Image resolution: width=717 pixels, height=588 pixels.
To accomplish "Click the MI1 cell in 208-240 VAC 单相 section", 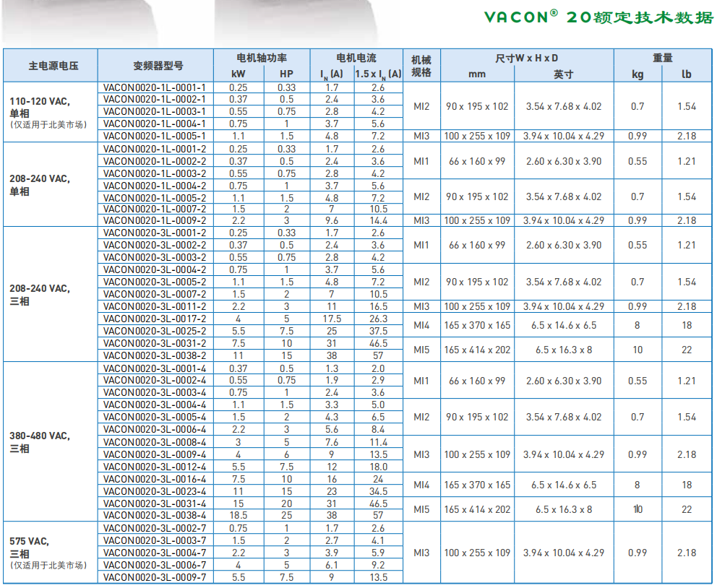I will click(421, 161).
